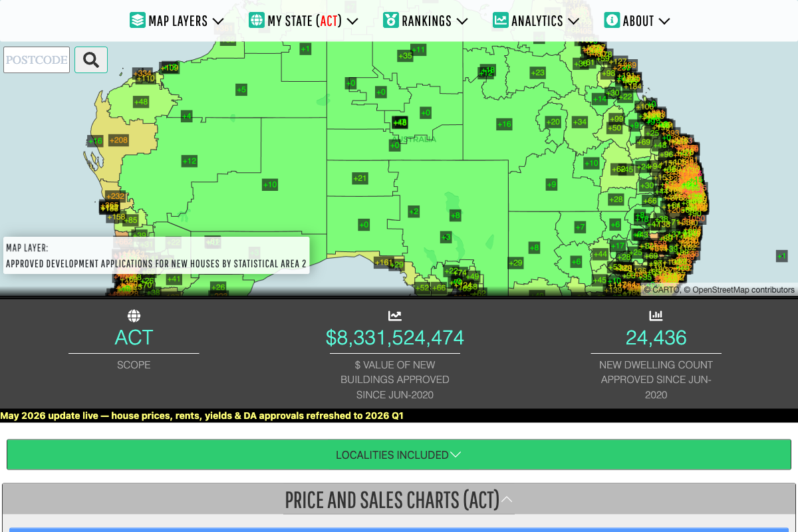
Task: Click Price and Sales Charts (ACT) header
Action: pyautogui.click(x=399, y=499)
